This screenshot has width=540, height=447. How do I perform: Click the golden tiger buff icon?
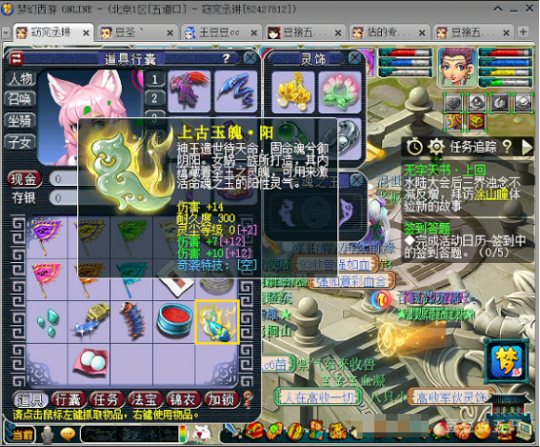tap(453, 122)
